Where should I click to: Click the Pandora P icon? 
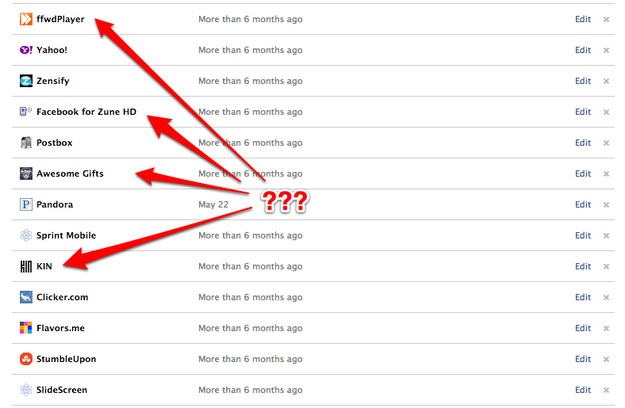point(26,204)
